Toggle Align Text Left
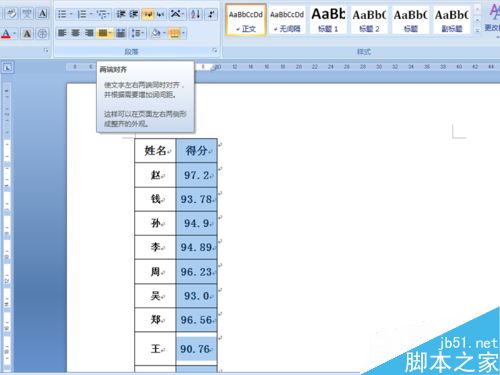This screenshot has width=500, height=375. pos(62,33)
